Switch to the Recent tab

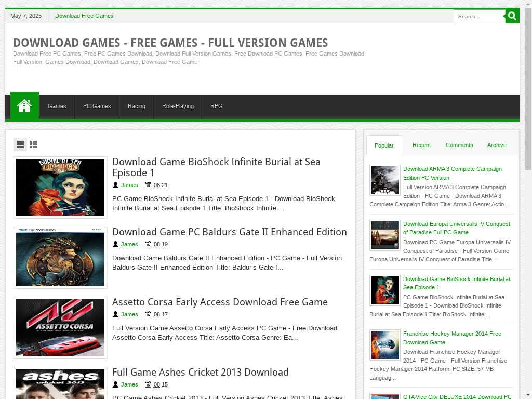[x=421, y=145]
